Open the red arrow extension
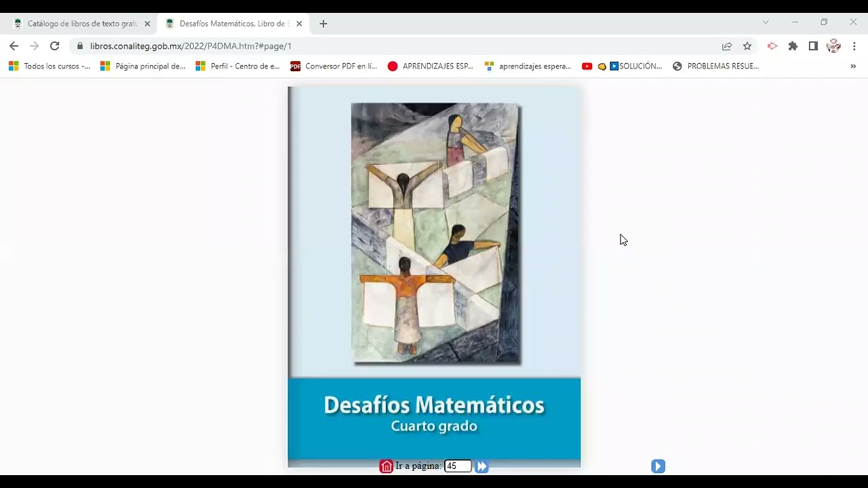This screenshot has height=488, width=868. click(772, 46)
